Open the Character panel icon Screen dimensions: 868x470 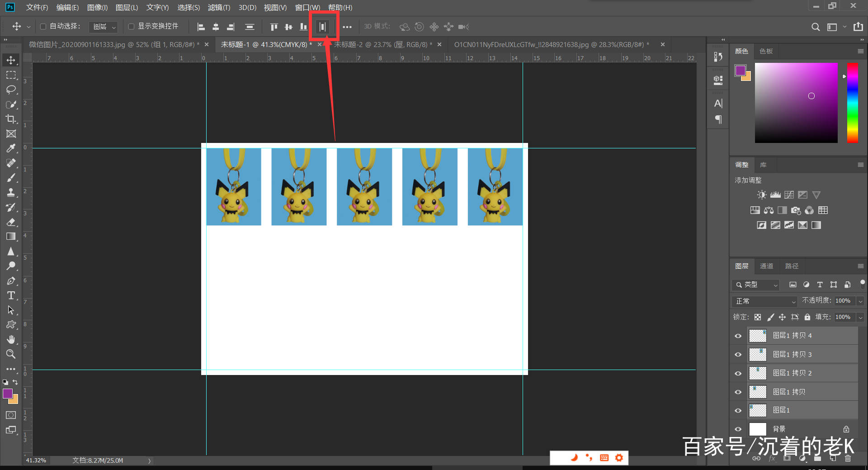point(718,104)
